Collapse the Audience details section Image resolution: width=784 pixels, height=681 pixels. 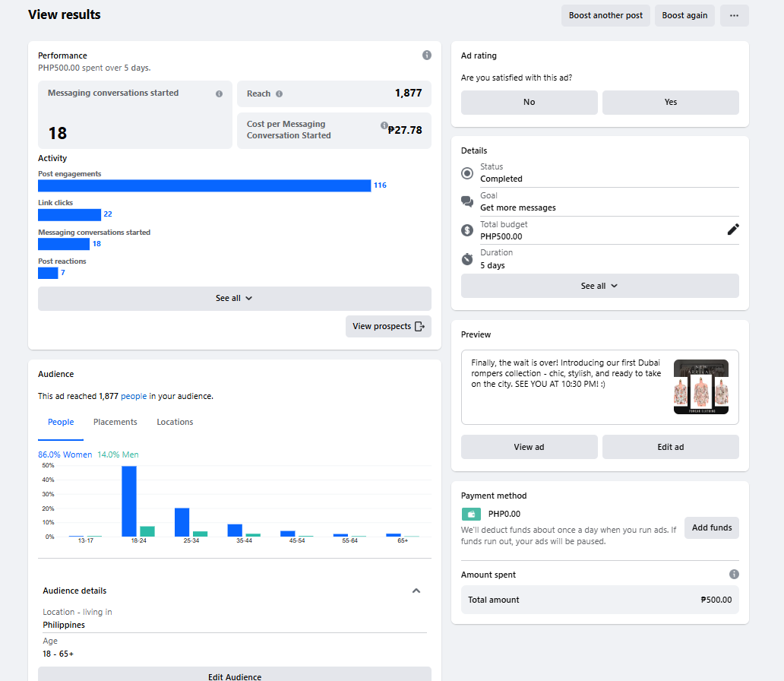click(416, 591)
